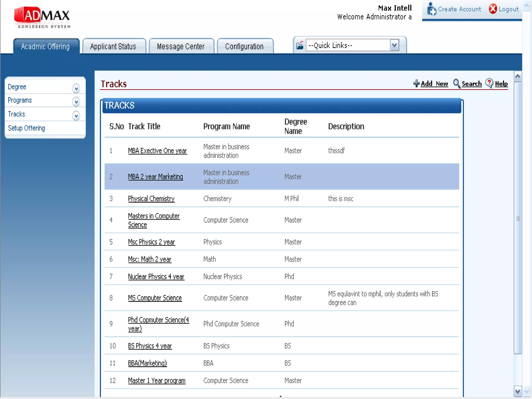Image resolution: width=532 pixels, height=399 pixels.
Task: Click the Quick Links folder icon
Action: coord(300,45)
